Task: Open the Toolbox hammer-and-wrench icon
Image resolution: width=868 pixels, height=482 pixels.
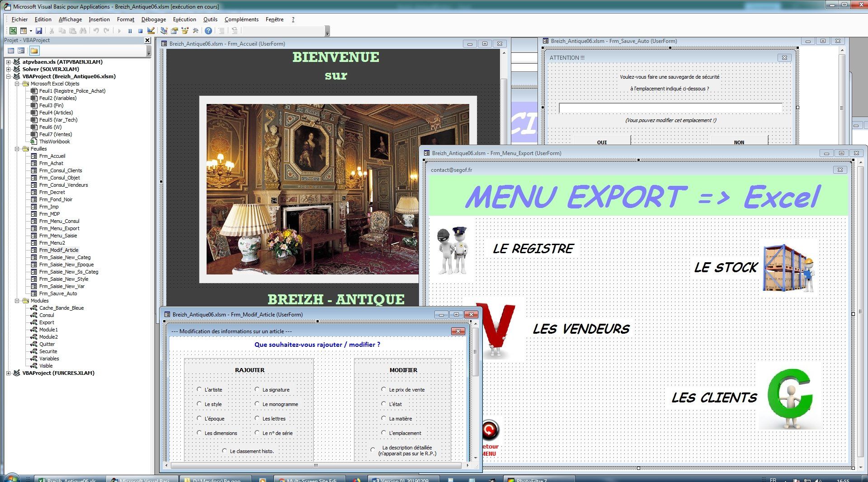Action: tap(196, 31)
